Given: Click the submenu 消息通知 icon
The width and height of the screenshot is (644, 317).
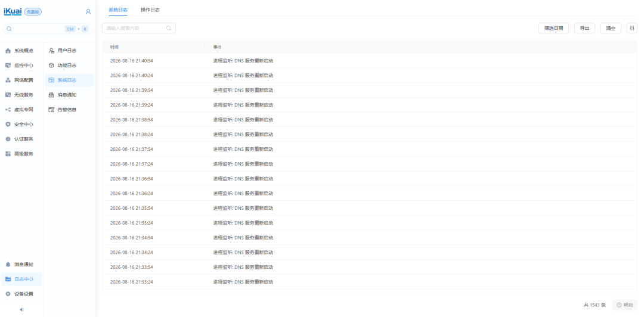Looking at the screenshot, I should coord(51,95).
